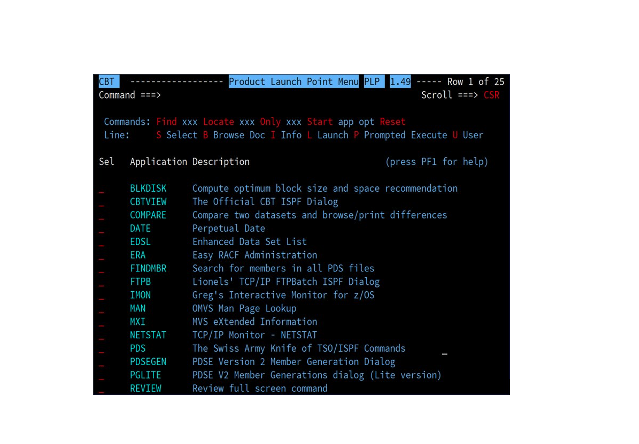
Task: Click the CBT header label
Action: [109, 82]
